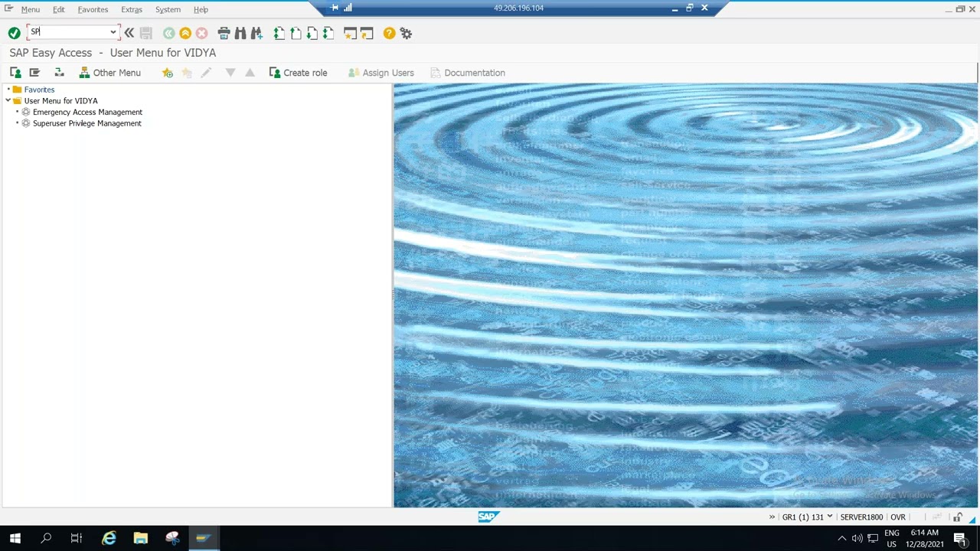Click the taskbar search icon
Image resolution: width=980 pixels, height=551 pixels.
point(46,538)
